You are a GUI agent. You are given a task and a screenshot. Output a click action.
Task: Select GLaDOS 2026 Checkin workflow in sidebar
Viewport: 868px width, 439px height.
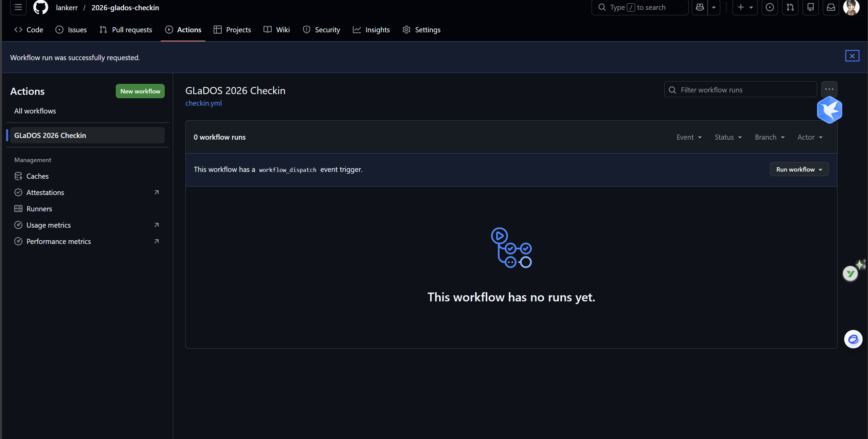point(87,135)
